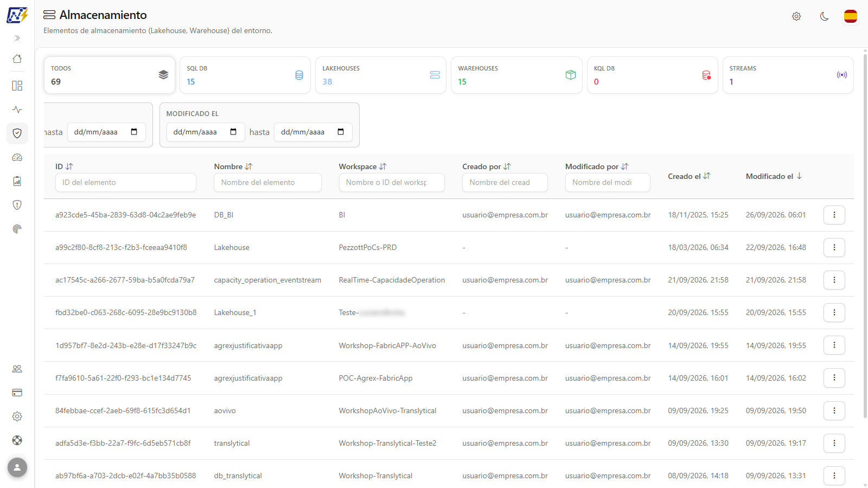Open the report clipboard icon in sidebar

point(17,181)
